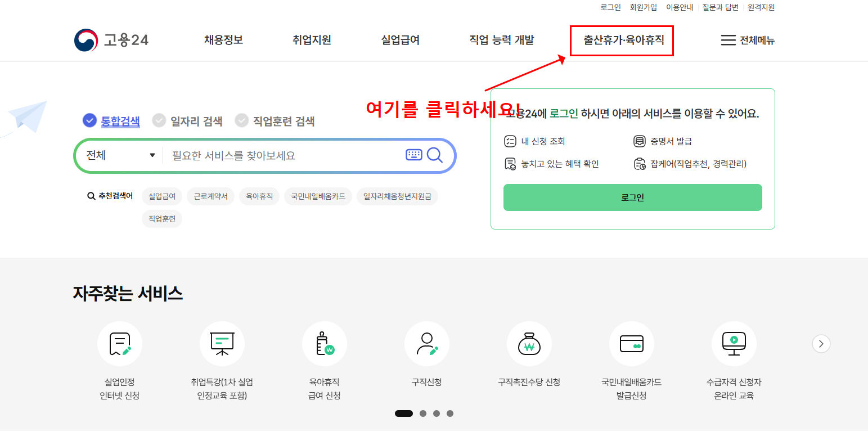Open 수급자격 신청자 온라인 교육 icon
This screenshot has height=445, width=868.
[734, 344]
